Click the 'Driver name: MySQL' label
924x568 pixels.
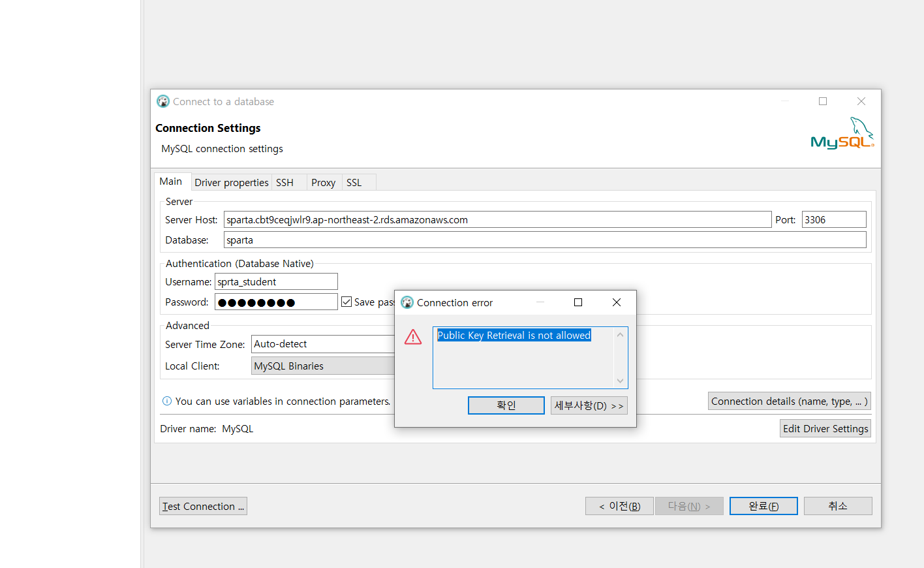(x=207, y=428)
